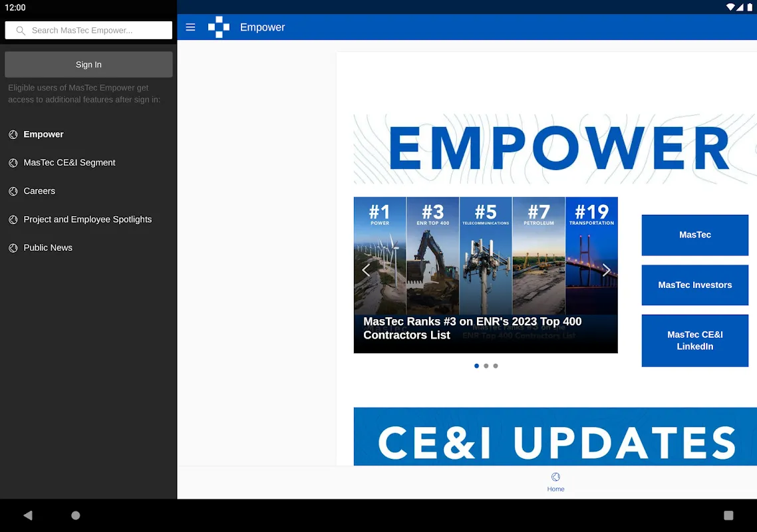Image resolution: width=757 pixels, height=532 pixels.
Task: Show the previous carousel slide
Action: pyautogui.click(x=366, y=270)
